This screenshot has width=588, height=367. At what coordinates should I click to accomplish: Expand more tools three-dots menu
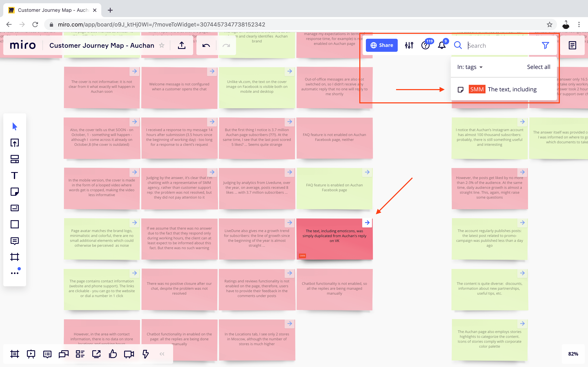point(14,273)
